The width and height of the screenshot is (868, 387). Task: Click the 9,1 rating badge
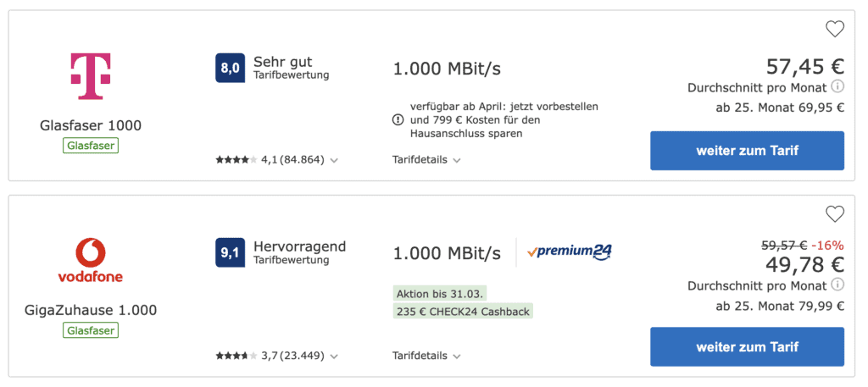click(231, 252)
